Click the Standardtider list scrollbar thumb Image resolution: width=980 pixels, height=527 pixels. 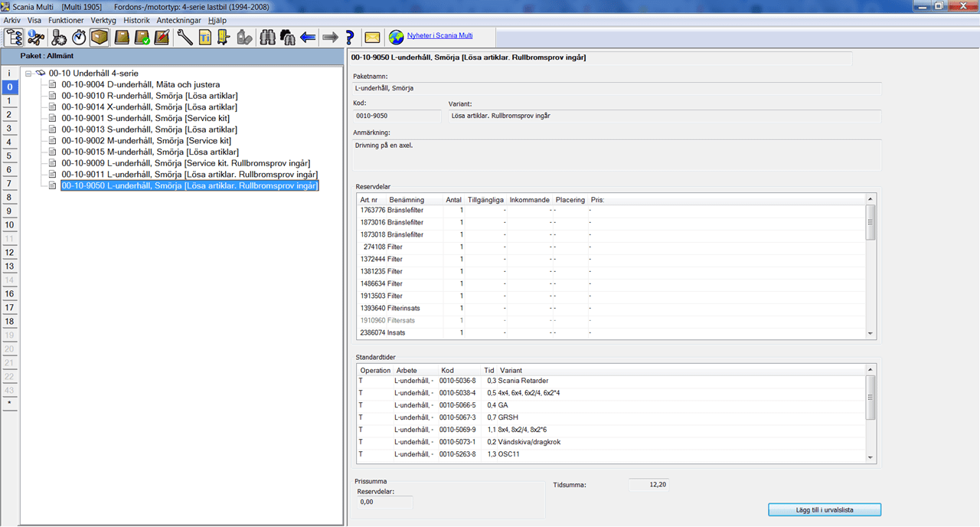870,398
